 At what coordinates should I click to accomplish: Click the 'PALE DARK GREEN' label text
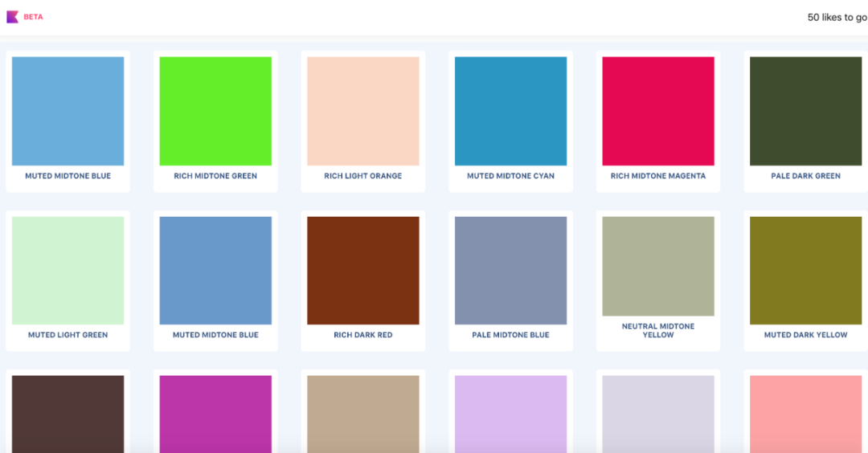click(805, 176)
